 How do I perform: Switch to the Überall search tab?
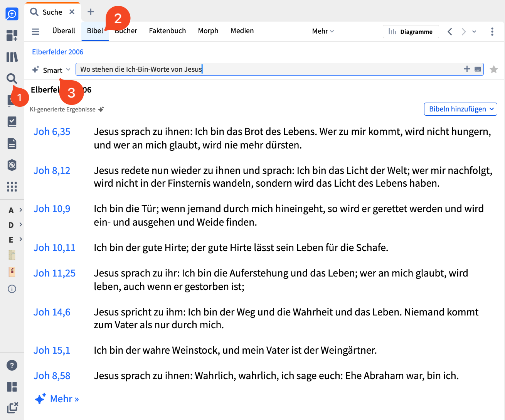click(64, 31)
